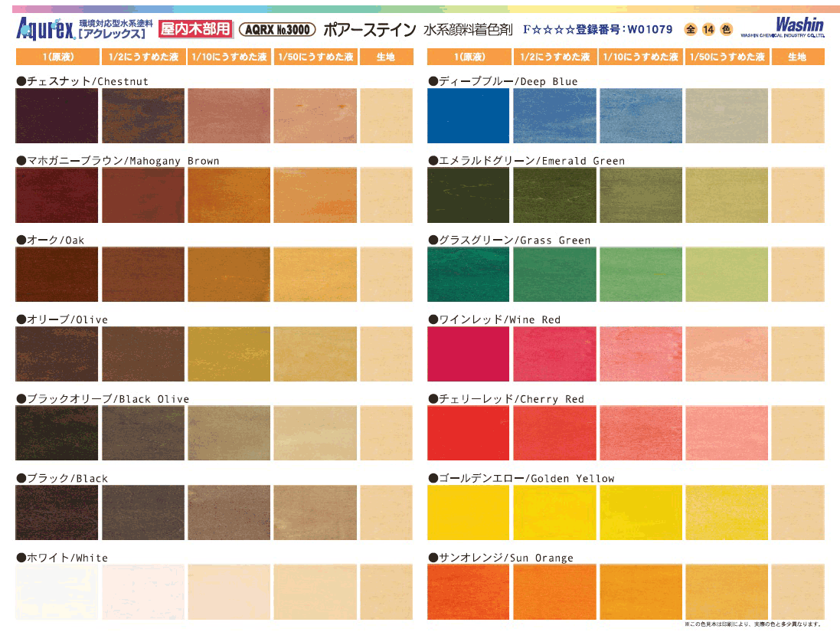Open the 1/10にうすめた液 column header

point(228,56)
